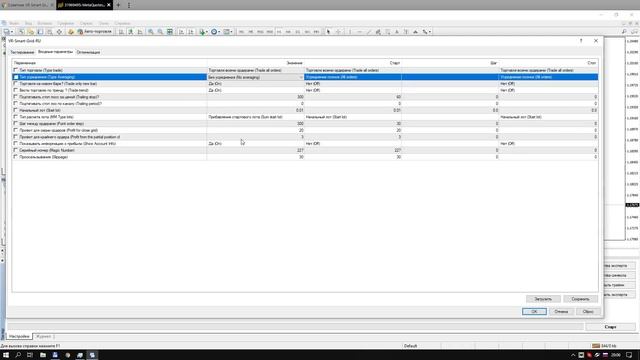
Task: Select the crosshair tool
Action: click(x=338, y=32)
